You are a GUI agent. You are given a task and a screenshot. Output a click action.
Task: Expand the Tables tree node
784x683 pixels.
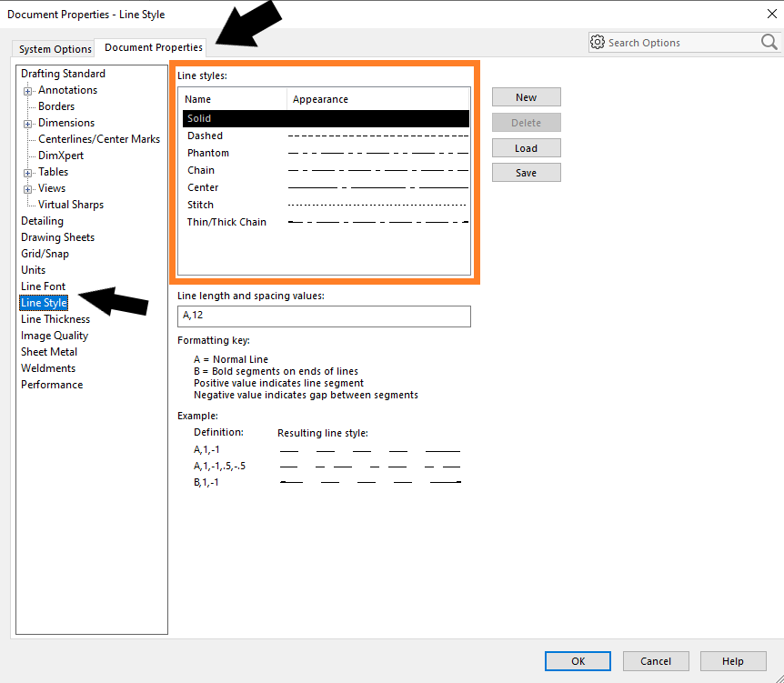click(28, 173)
